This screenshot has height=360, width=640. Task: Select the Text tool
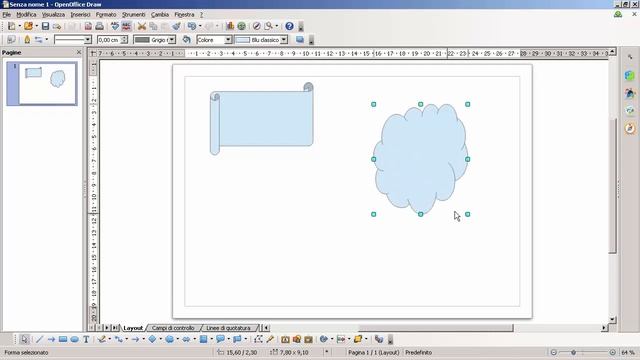86,339
